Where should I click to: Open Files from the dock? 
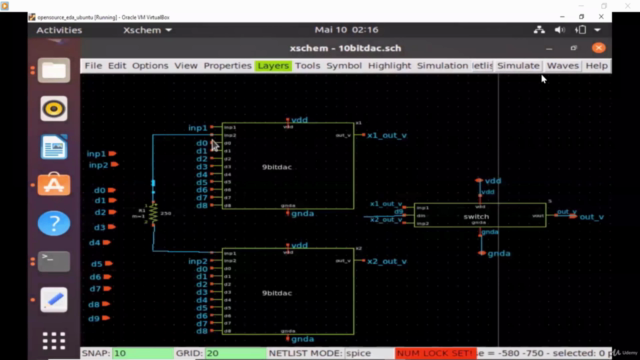pyautogui.click(x=54, y=71)
